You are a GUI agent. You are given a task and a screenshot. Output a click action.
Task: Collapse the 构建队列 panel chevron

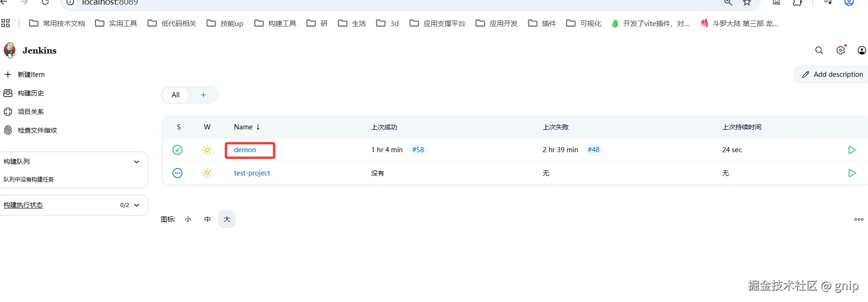(137, 161)
